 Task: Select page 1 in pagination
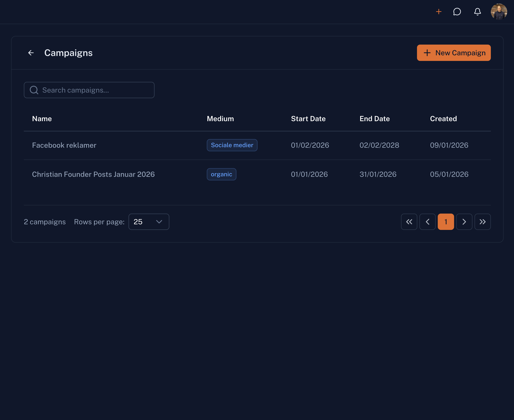[446, 222]
